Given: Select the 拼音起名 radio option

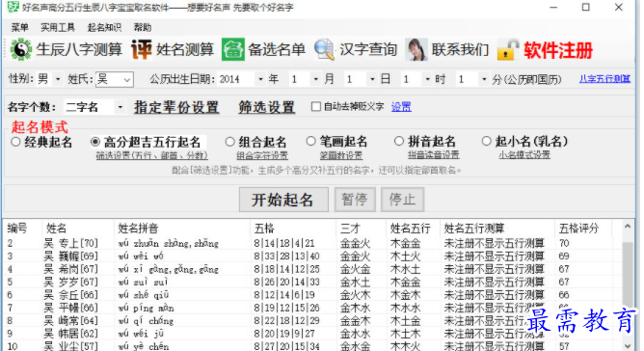Looking at the screenshot, I should click(x=399, y=142).
